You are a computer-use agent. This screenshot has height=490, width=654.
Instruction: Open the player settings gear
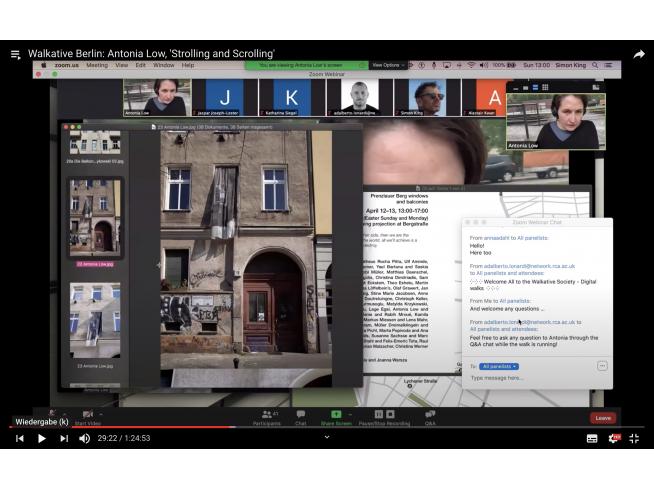click(x=614, y=438)
